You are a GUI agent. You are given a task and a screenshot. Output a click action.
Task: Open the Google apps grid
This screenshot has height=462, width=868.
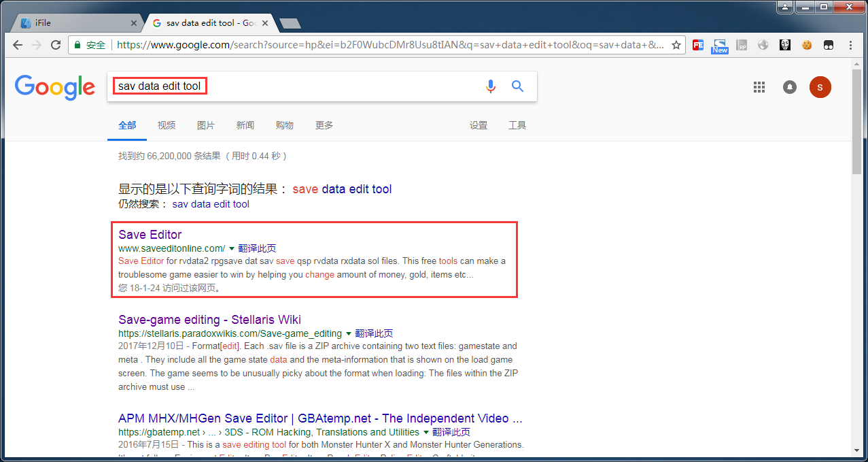click(759, 87)
